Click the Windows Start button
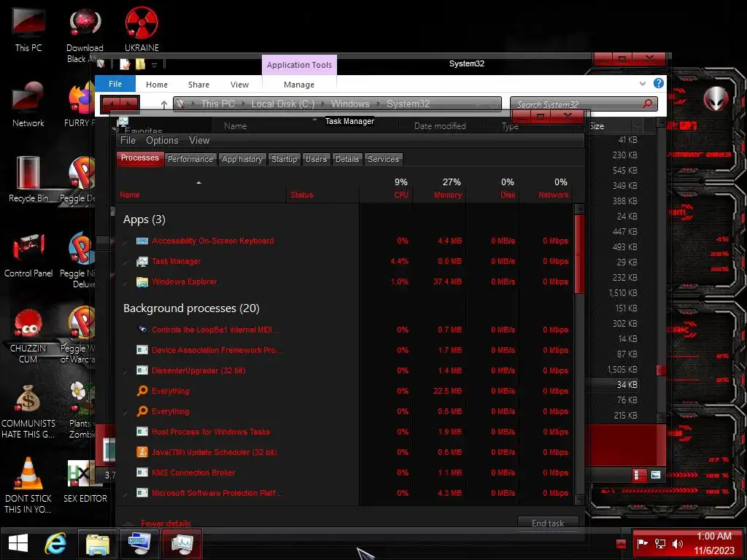The image size is (747, 560). click(18, 543)
